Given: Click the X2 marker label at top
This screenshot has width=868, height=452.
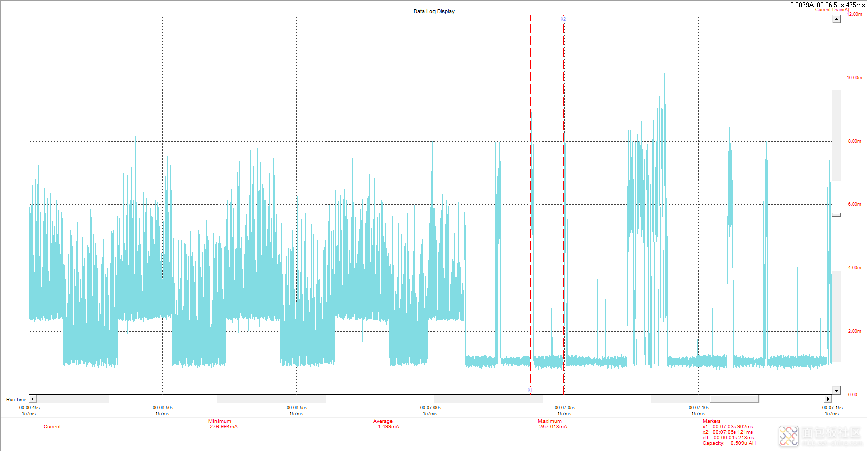Looking at the screenshot, I should (x=563, y=19).
